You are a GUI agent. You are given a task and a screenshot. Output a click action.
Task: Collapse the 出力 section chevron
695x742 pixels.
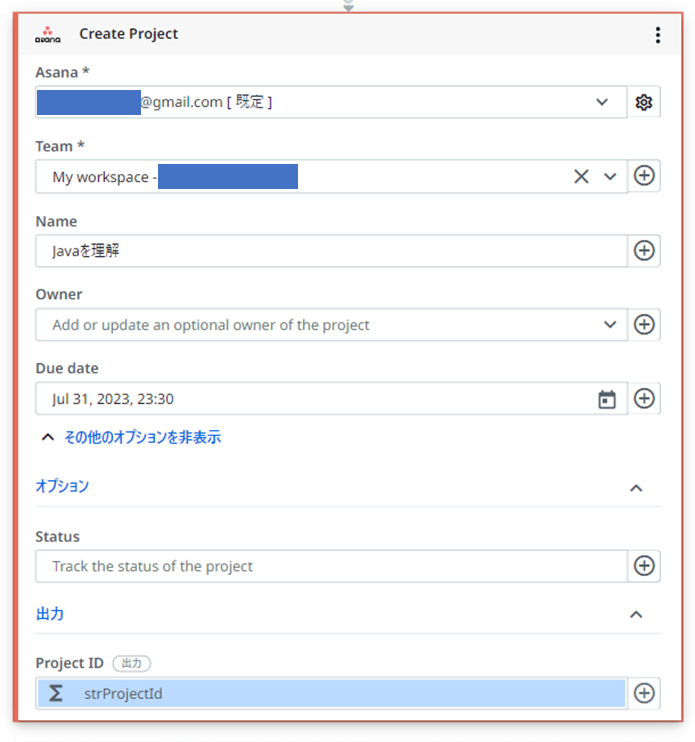click(x=636, y=614)
